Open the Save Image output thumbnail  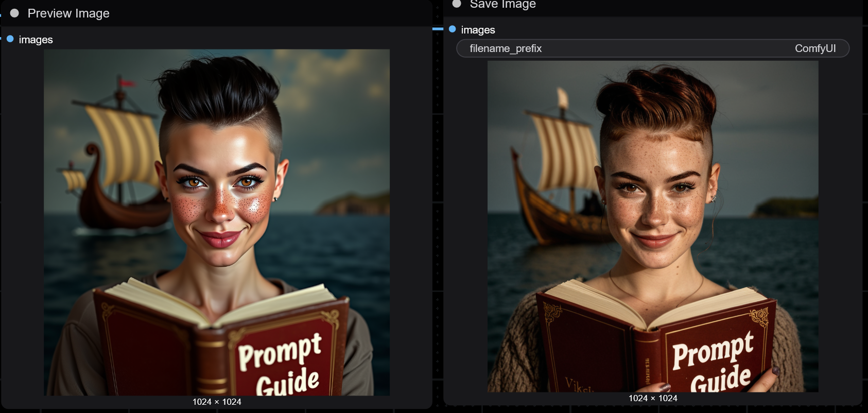[x=653, y=227]
